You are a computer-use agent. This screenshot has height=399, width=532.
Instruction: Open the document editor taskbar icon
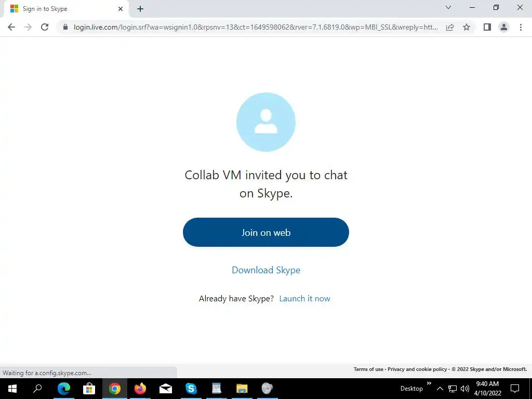point(217,389)
